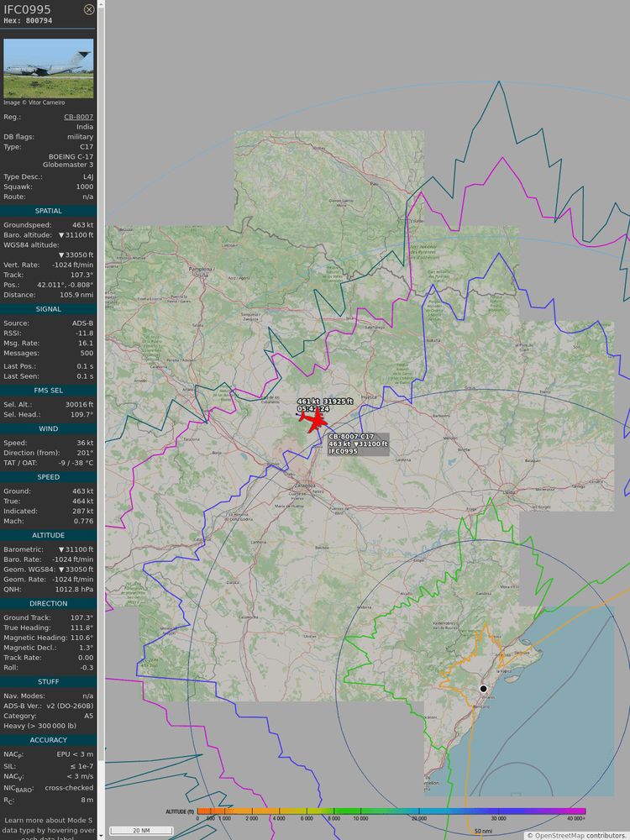Screen dimensions: 630x840
Task: Click the black receiver location dot
Action: pos(483,689)
